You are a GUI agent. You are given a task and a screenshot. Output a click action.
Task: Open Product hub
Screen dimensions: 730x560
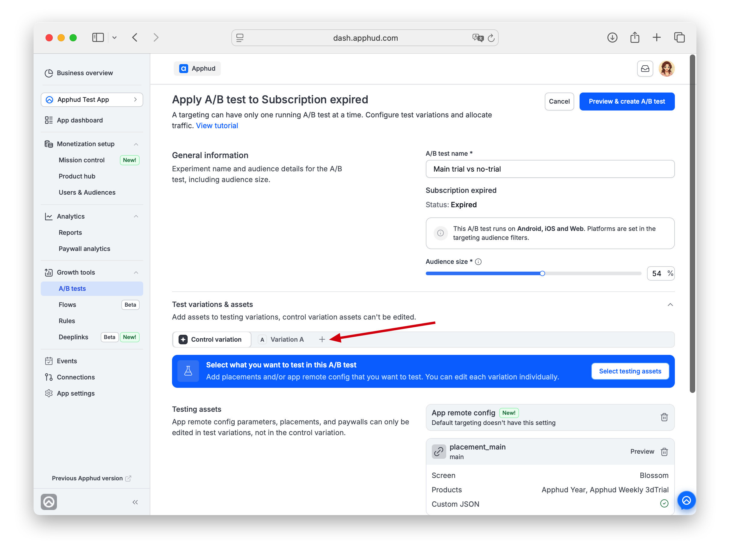(77, 176)
